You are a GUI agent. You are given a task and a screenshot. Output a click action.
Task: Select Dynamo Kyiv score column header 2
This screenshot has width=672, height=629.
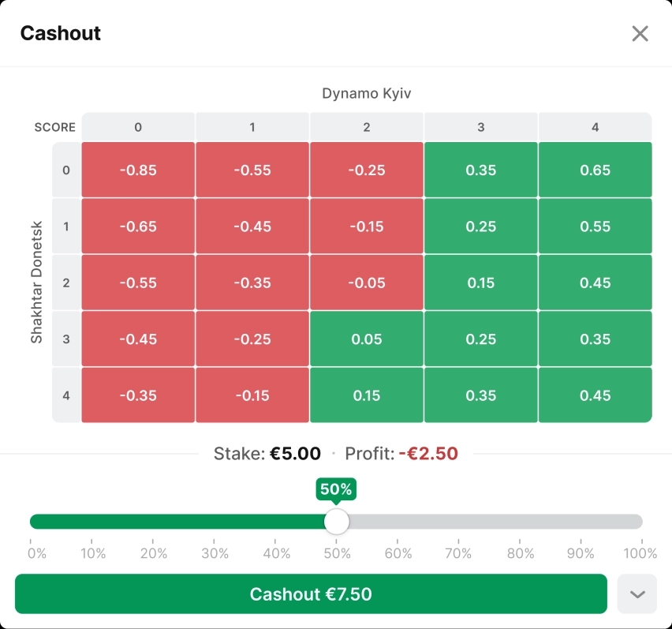coord(367,127)
